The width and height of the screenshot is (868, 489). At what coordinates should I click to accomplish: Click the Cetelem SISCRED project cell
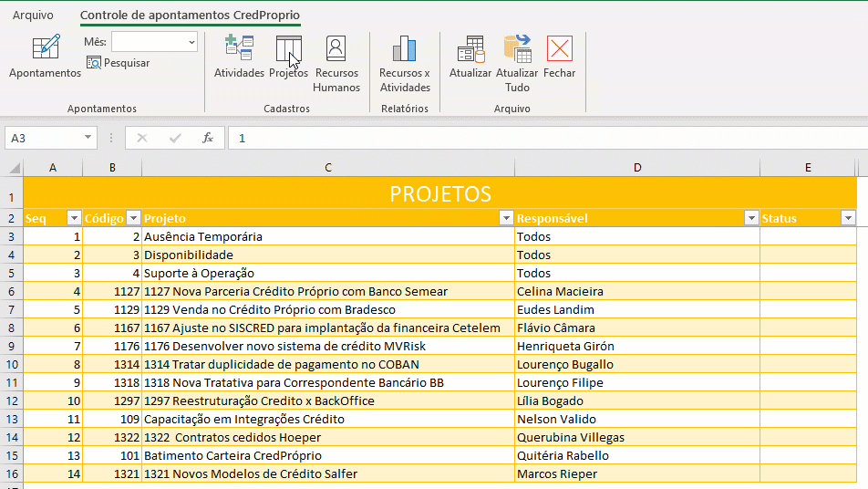coord(328,328)
